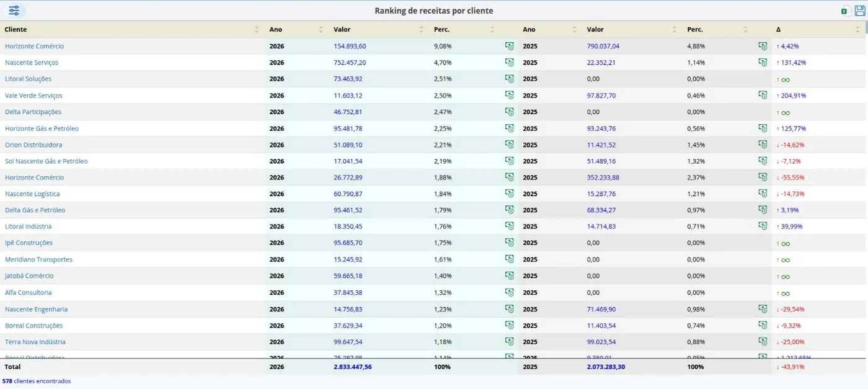Toggle sort arrows on the Δ column
868x389 pixels.
[x=857, y=29]
